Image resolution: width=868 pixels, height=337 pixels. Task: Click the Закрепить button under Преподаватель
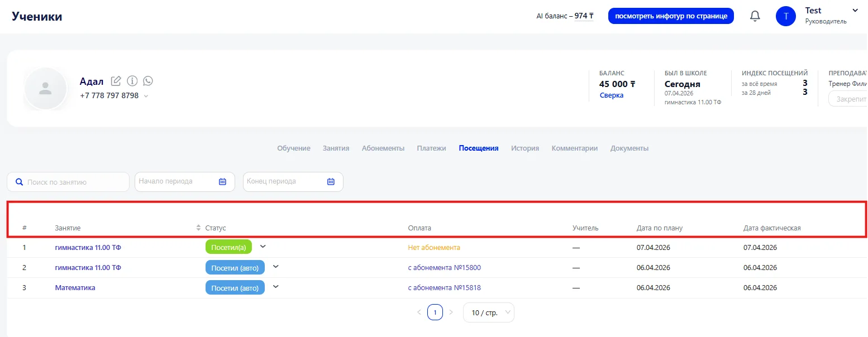tap(848, 99)
